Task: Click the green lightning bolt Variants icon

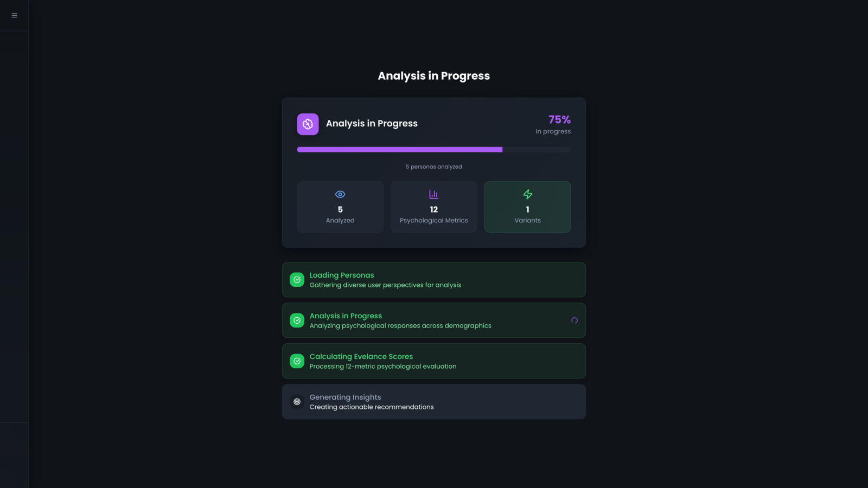Action: 527,194
